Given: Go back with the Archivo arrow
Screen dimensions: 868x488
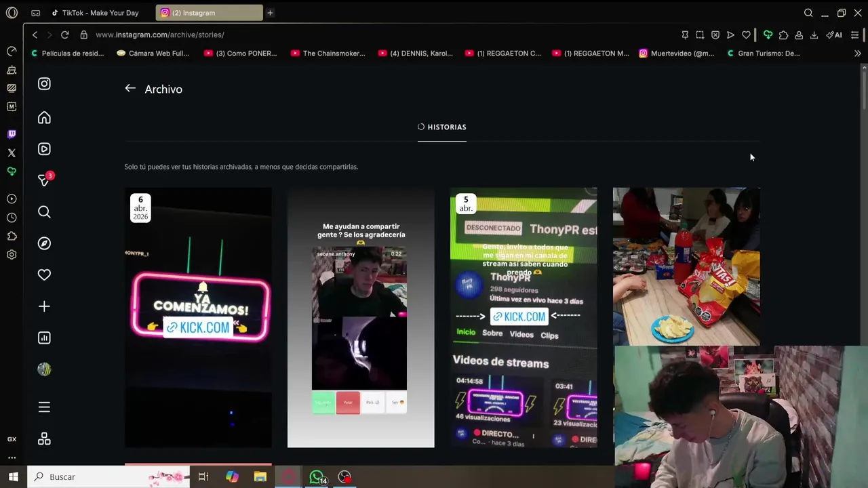Looking at the screenshot, I should (130, 88).
